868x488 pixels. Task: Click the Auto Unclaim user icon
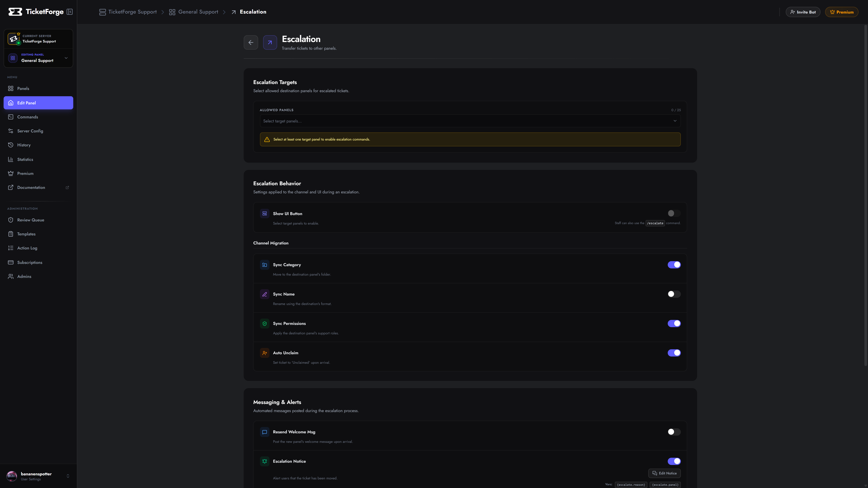[264, 353]
